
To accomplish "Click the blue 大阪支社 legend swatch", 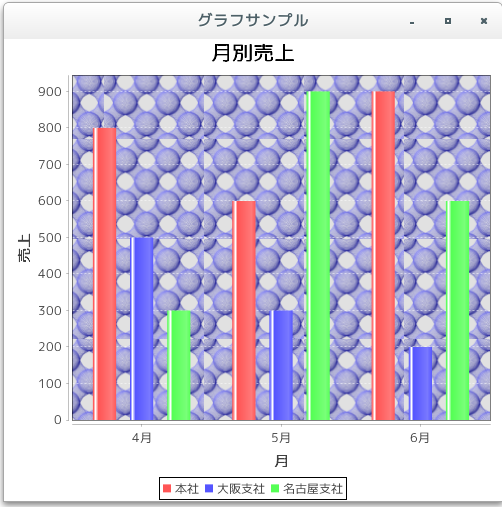I will (x=209, y=489).
